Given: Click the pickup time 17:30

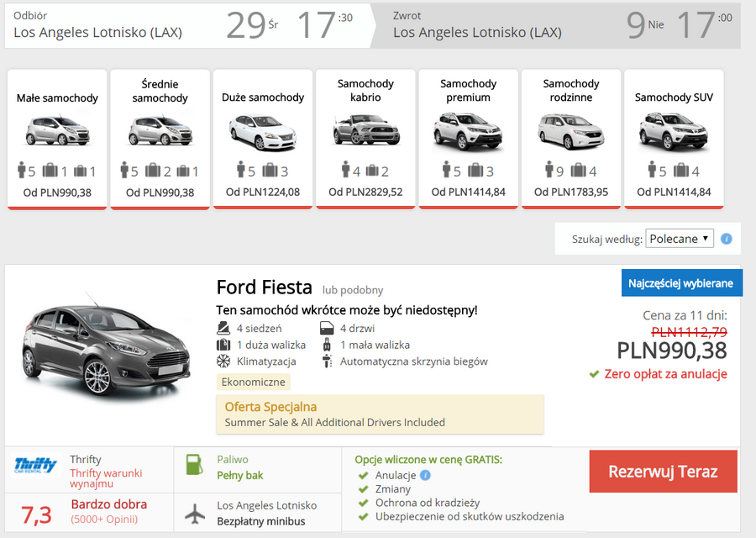Looking at the screenshot, I should (x=325, y=25).
